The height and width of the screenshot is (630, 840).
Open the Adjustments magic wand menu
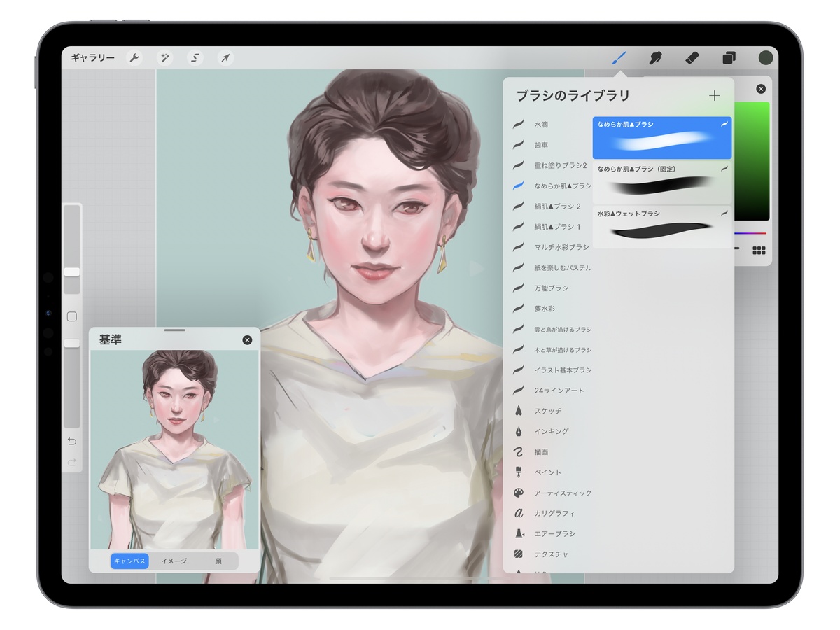click(165, 58)
